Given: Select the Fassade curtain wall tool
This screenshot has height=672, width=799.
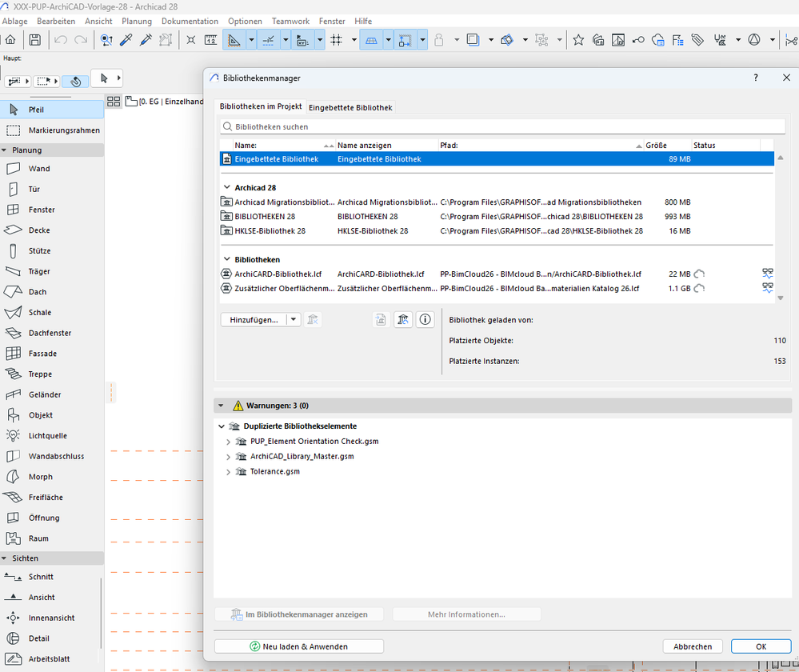Looking at the screenshot, I should coord(43,354).
